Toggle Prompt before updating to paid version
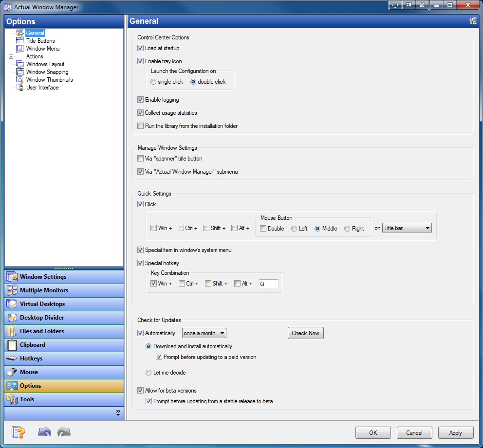The image size is (483, 448). [x=159, y=357]
